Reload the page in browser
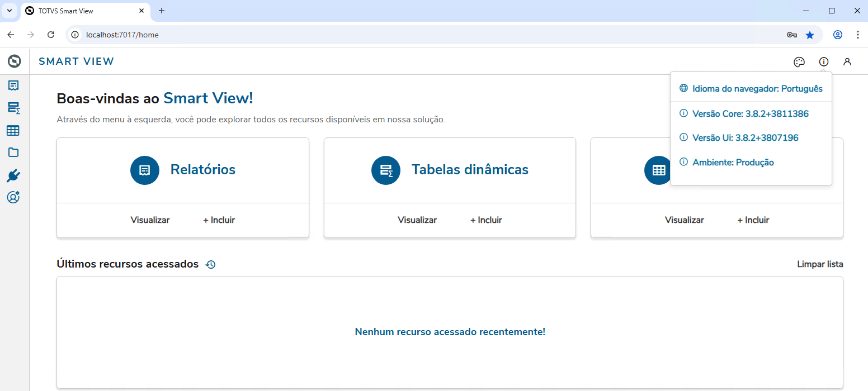Viewport: 868px width, 391px height. click(51, 35)
